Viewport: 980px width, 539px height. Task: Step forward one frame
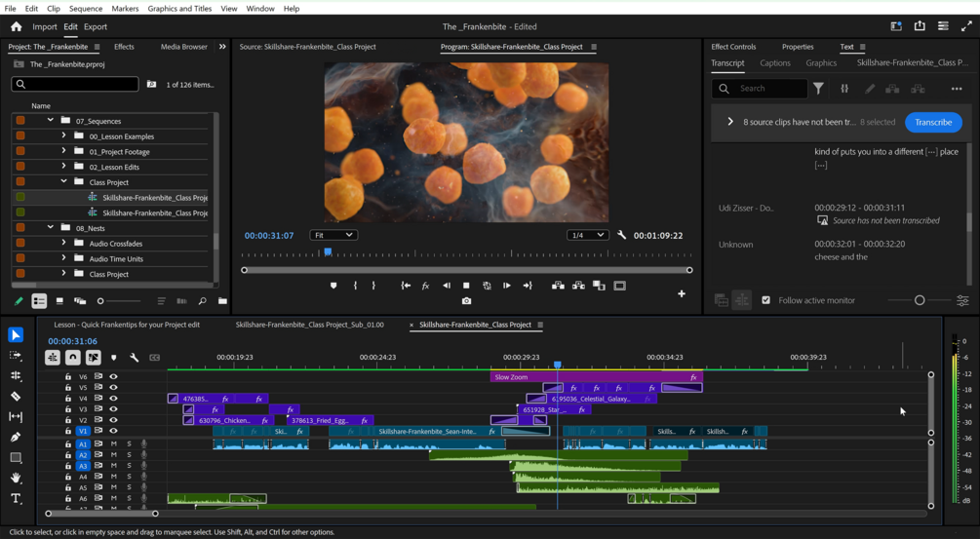point(507,286)
